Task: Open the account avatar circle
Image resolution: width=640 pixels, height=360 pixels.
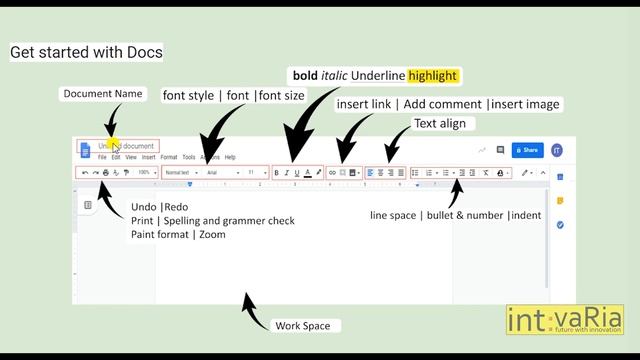Action: point(557,150)
